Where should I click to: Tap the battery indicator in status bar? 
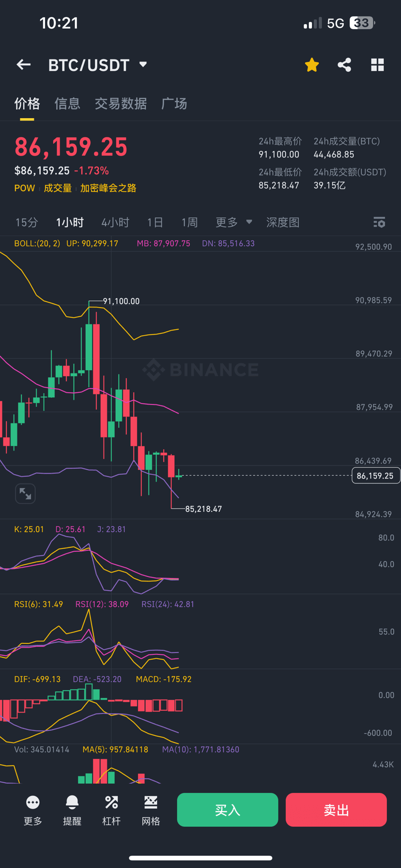click(x=362, y=23)
